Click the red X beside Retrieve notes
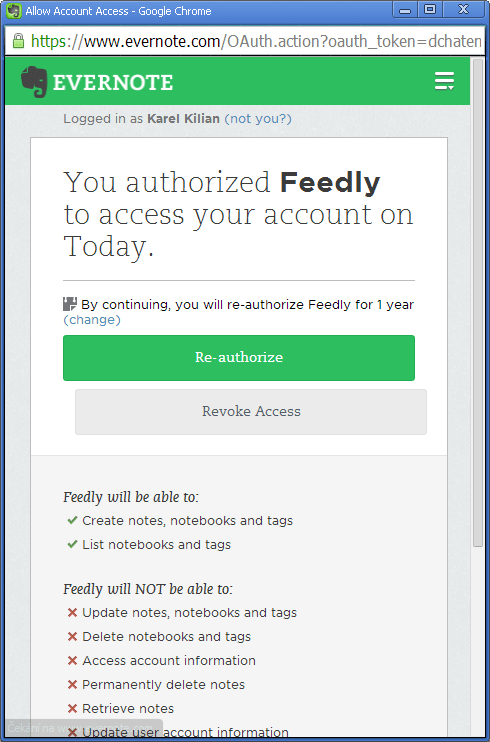Image resolution: width=490 pixels, height=742 pixels. click(x=72, y=708)
